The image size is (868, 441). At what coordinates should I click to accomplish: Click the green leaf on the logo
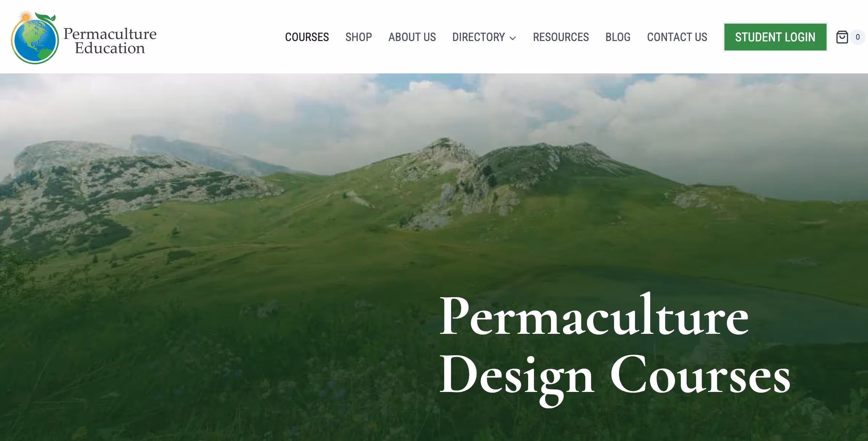pos(45,17)
